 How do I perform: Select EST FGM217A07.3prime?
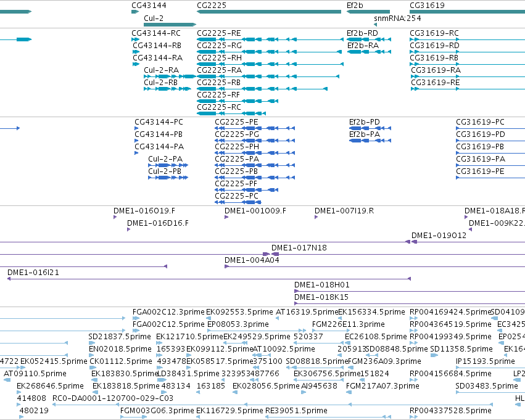(382, 387)
